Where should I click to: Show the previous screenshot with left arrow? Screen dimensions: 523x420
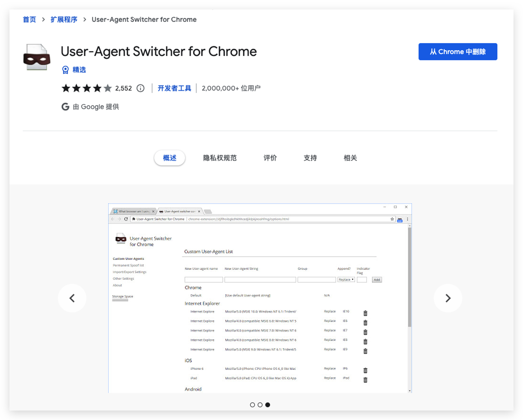click(72, 298)
